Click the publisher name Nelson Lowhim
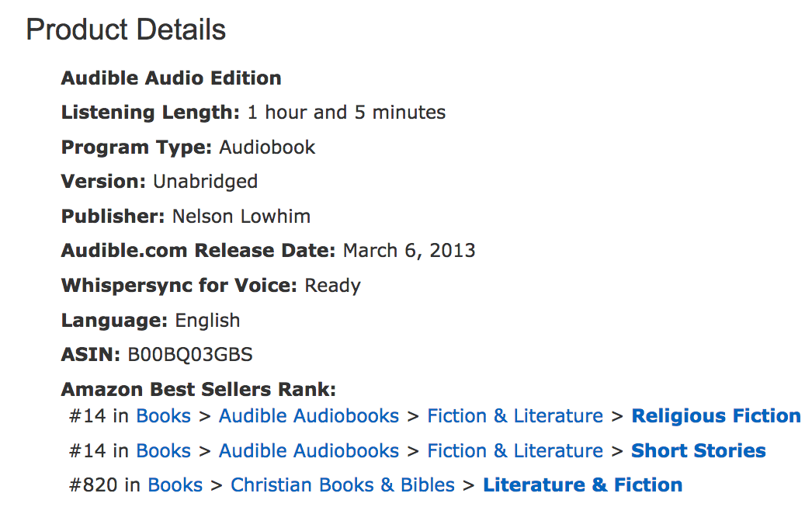Screen dimensions: 812x514 (240, 217)
